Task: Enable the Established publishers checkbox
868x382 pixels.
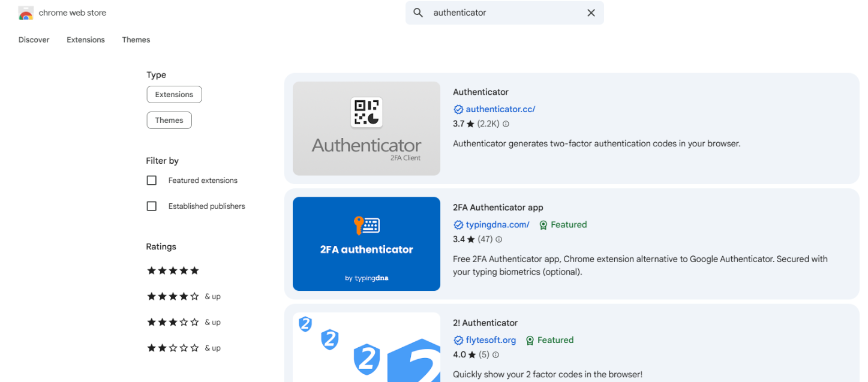Action: tap(152, 206)
